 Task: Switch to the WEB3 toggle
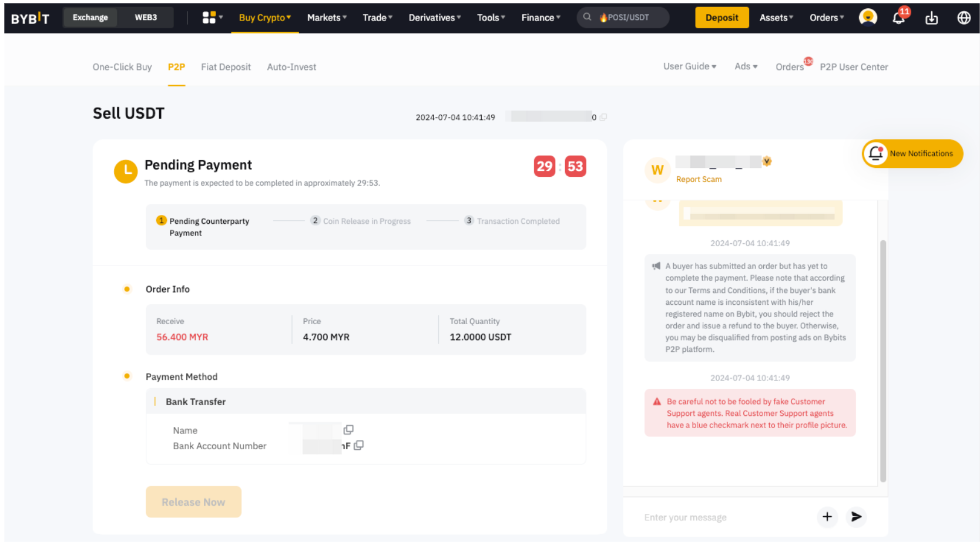pos(146,18)
